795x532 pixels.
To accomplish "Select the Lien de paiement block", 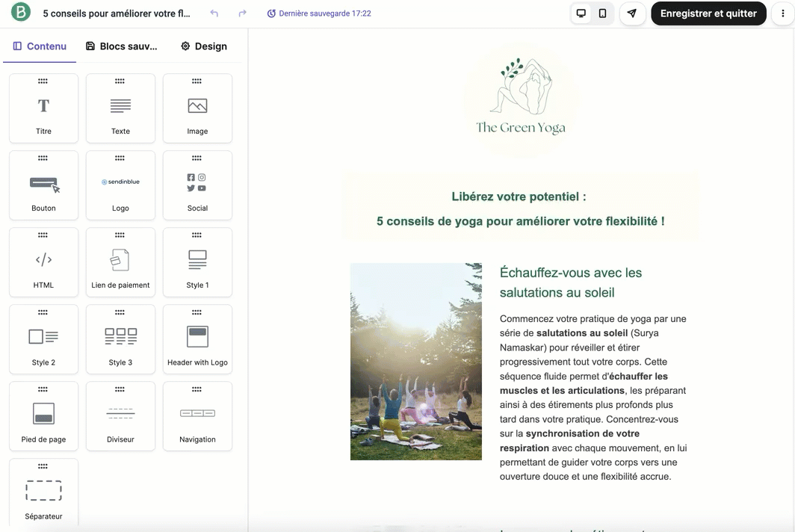I will [120, 262].
